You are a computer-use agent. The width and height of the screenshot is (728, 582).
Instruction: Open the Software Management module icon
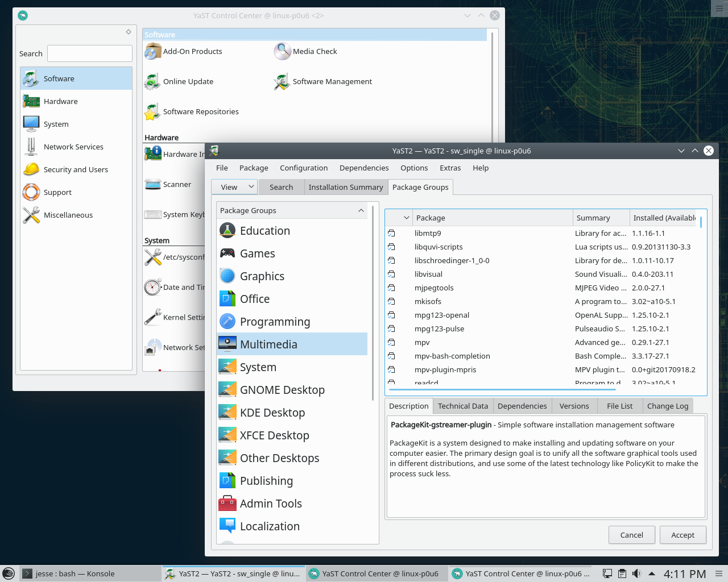click(x=282, y=82)
